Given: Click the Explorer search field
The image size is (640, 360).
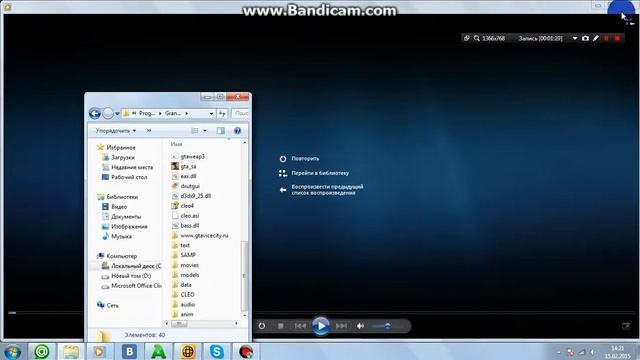Looking at the screenshot, I should point(241,113).
